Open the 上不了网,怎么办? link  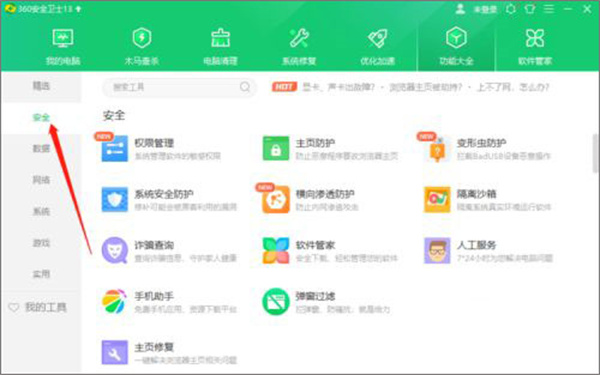(x=513, y=87)
